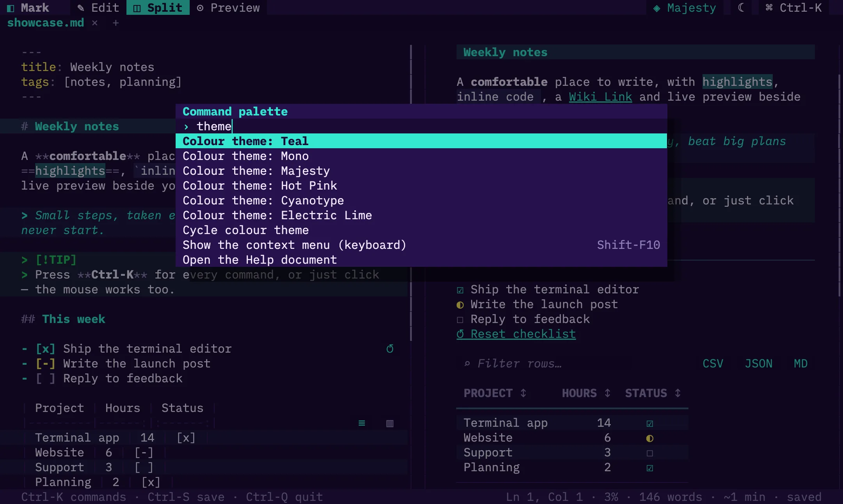Toggle Planning status checkbox in preview
The width and height of the screenshot is (843, 504).
pos(650,468)
